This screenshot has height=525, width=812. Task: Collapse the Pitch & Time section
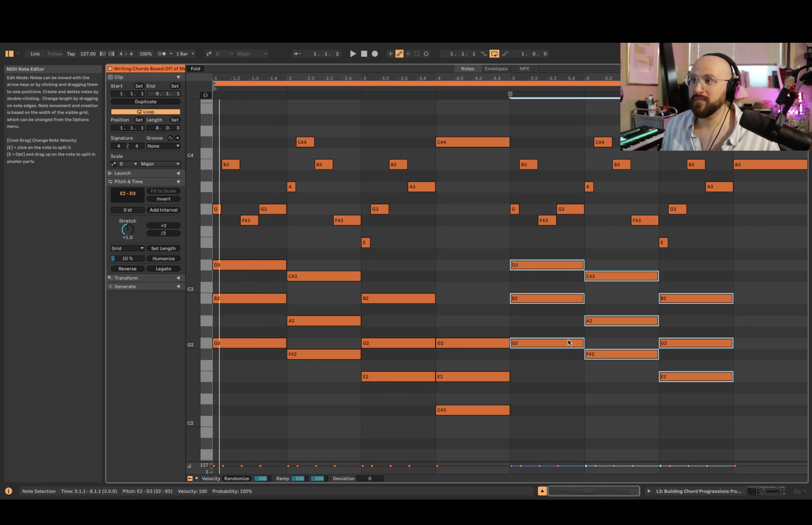[x=178, y=182]
